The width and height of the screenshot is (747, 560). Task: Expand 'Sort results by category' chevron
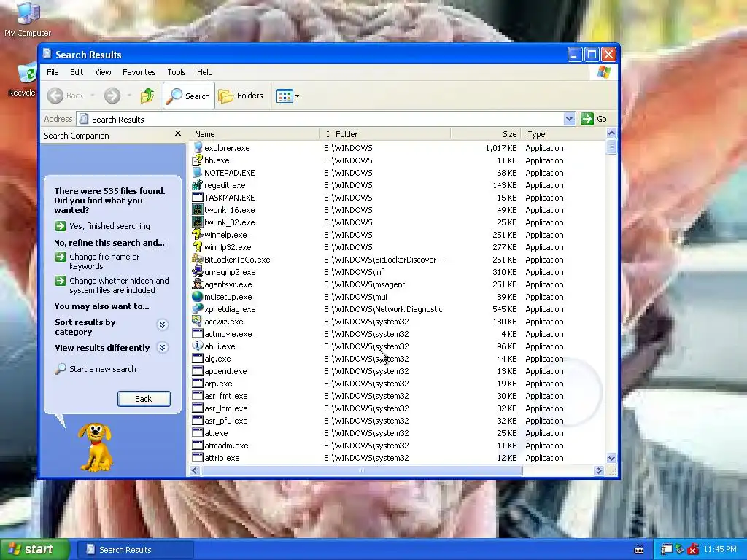pyautogui.click(x=162, y=324)
